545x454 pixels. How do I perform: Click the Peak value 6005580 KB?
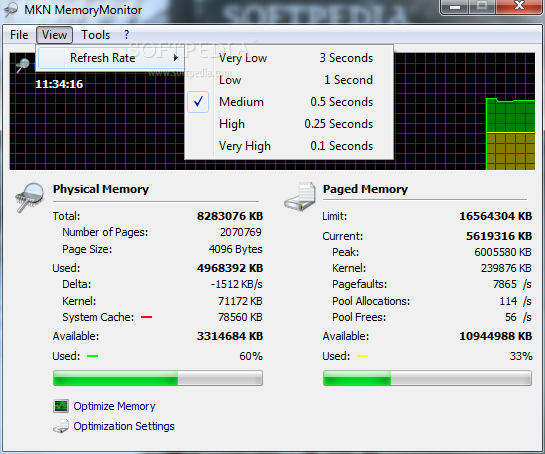coord(503,252)
